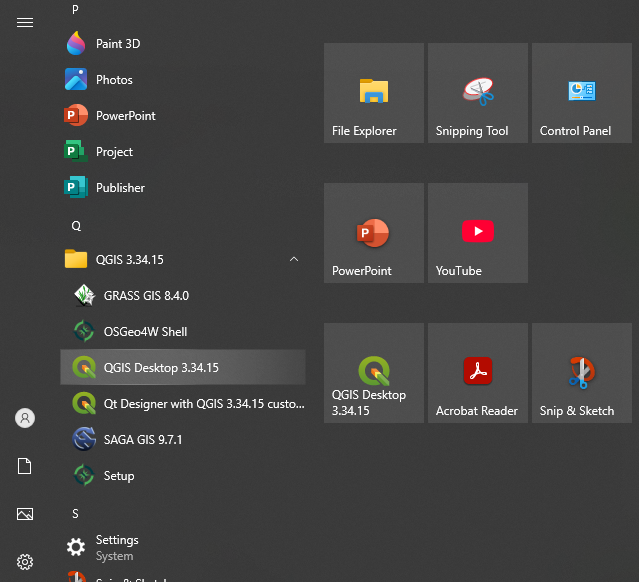Screen dimensions: 639x582
Task: Open the YouTube tile
Action: [478, 233]
